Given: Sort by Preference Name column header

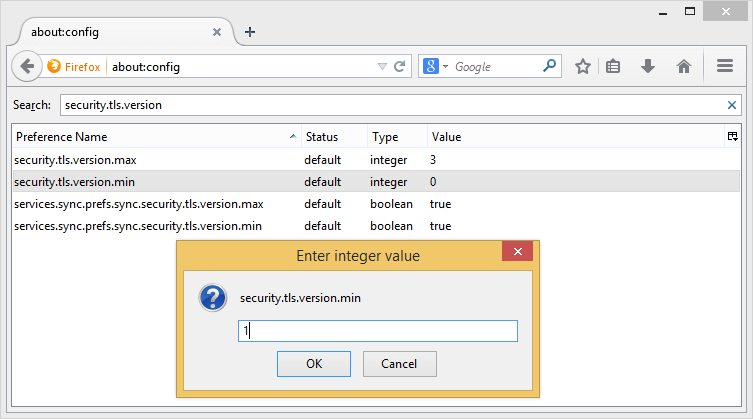Looking at the screenshot, I should [150, 136].
